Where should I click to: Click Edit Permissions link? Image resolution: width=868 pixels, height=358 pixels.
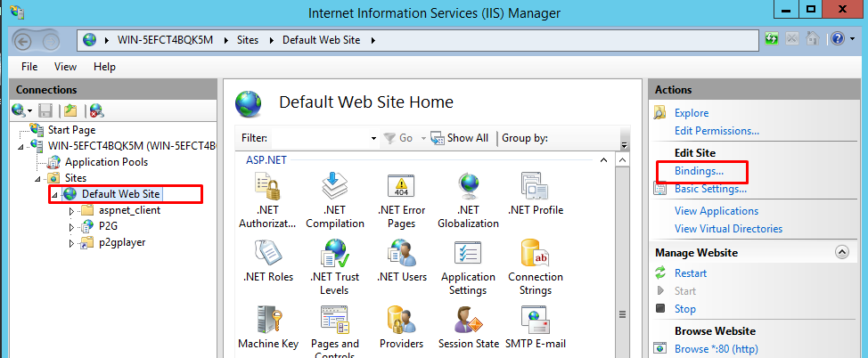click(717, 131)
